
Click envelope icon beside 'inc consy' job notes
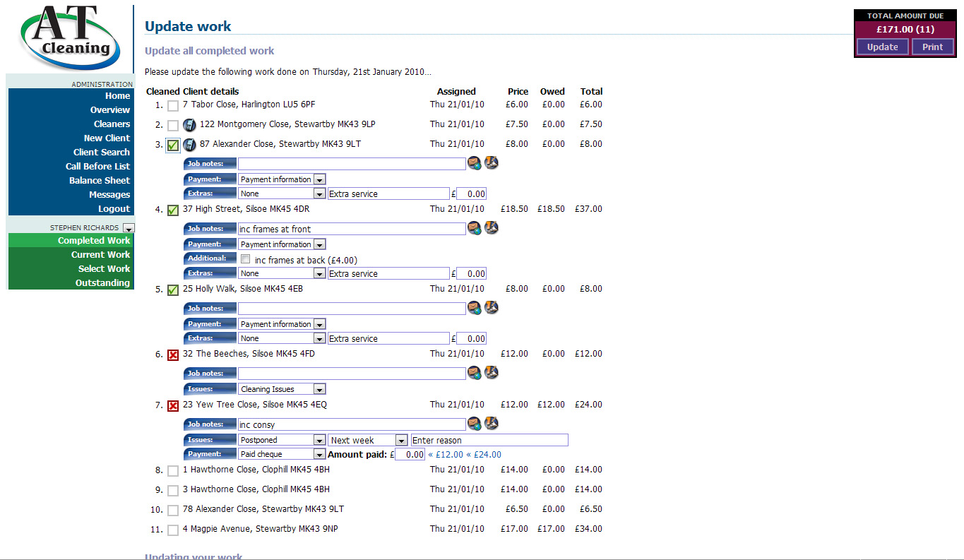coord(474,424)
